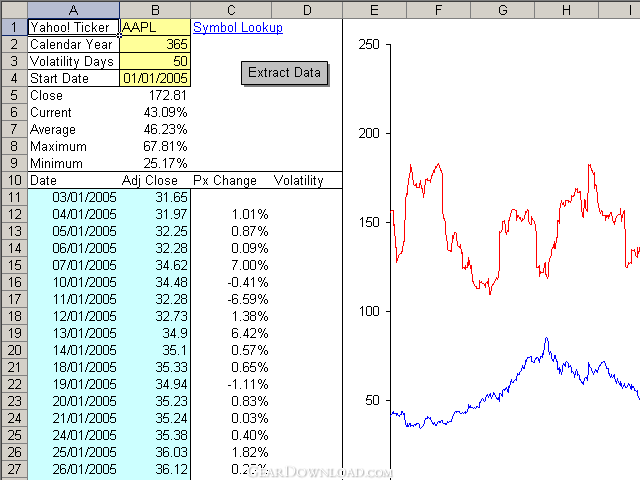Click the Extract Data button
640x480 pixels.
(285, 73)
